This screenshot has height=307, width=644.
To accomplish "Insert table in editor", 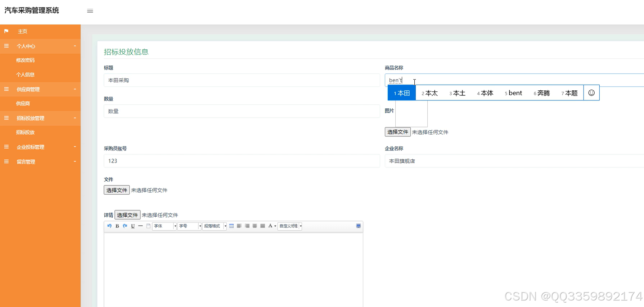I will click(231, 226).
